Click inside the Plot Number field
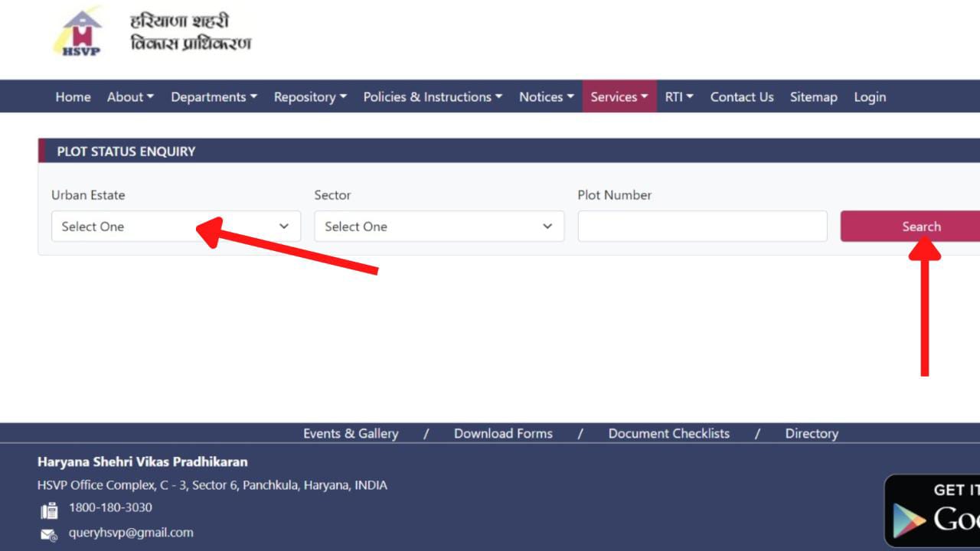Screen dimensions: 980x551 [x=702, y=226]
